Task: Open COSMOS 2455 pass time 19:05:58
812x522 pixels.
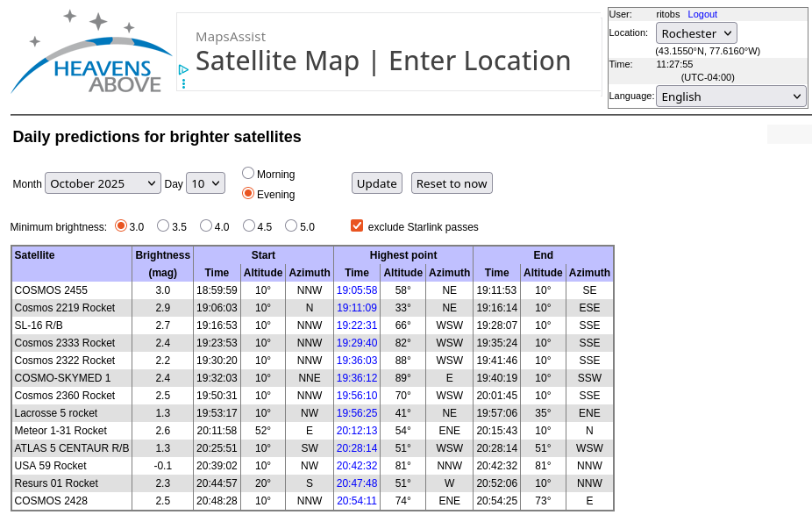Action: (357, 290)
